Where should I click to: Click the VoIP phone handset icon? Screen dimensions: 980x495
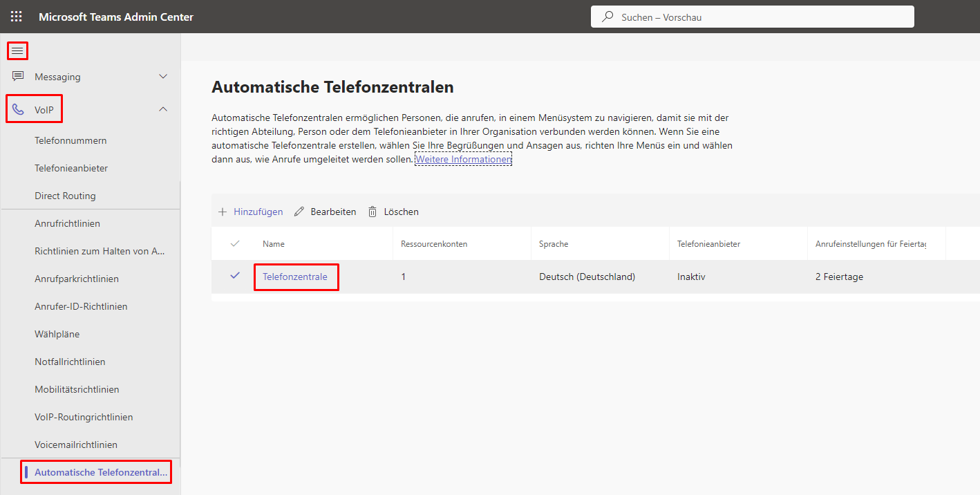[19, 109]
